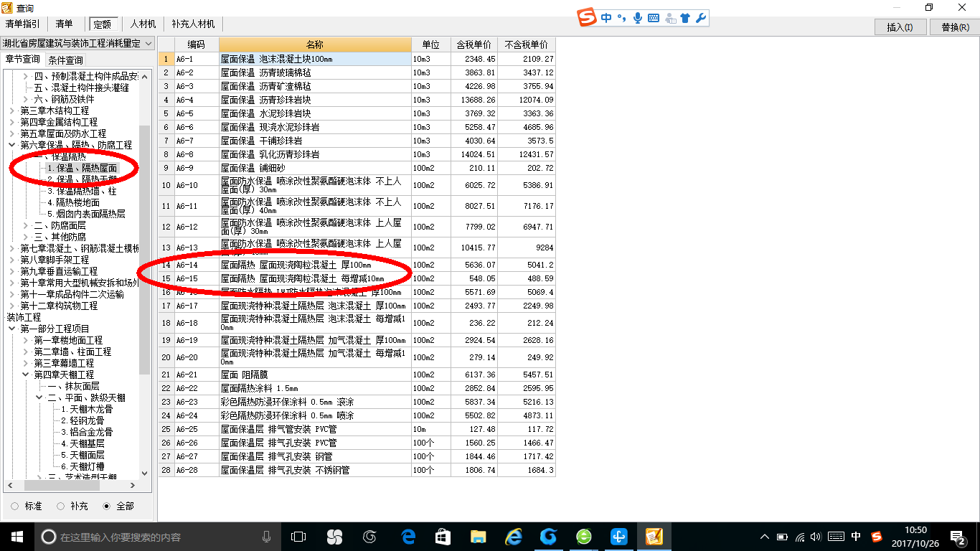Open network Wi-Fi tray icon
Viewport: 980px width, 551px height.
pyautogui.click(x=798, y=537)
